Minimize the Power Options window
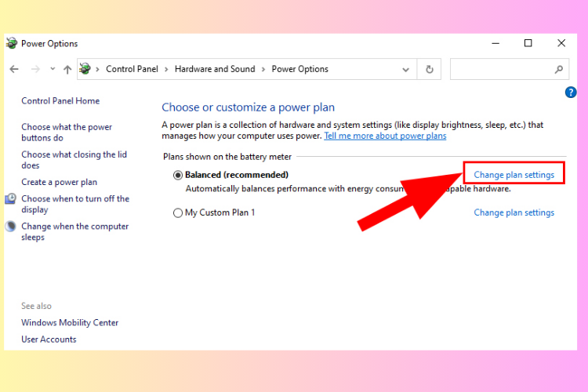 click(x=495, y=43)
